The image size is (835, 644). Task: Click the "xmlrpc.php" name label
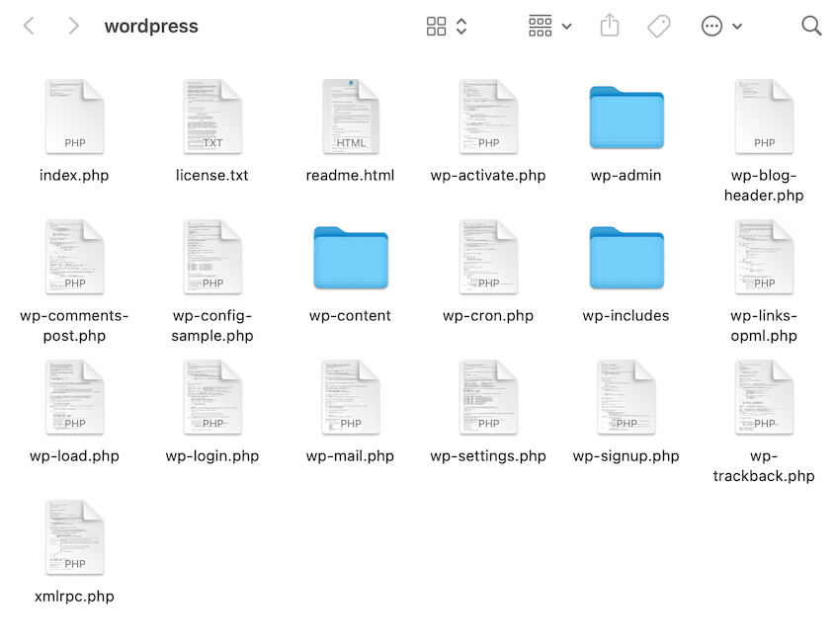point(74,597)
